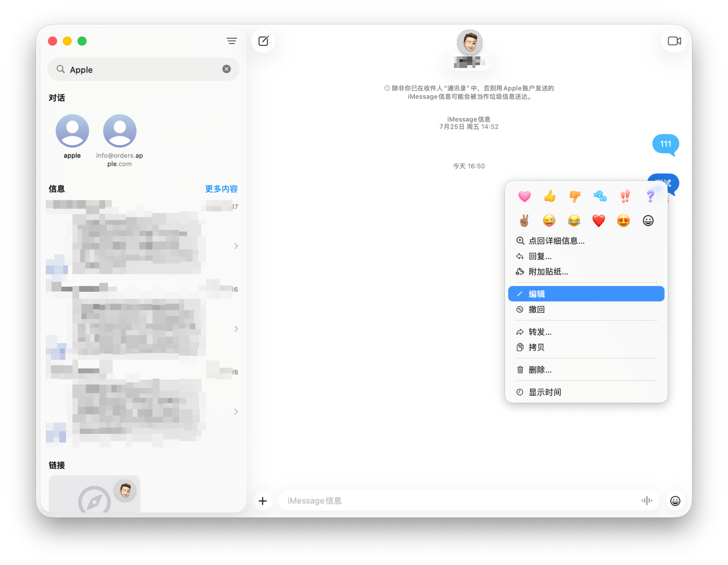The width and height of the screenshot is (728, 565).
Task: Open the conversation filter menu icon
Action: [232, 41]
